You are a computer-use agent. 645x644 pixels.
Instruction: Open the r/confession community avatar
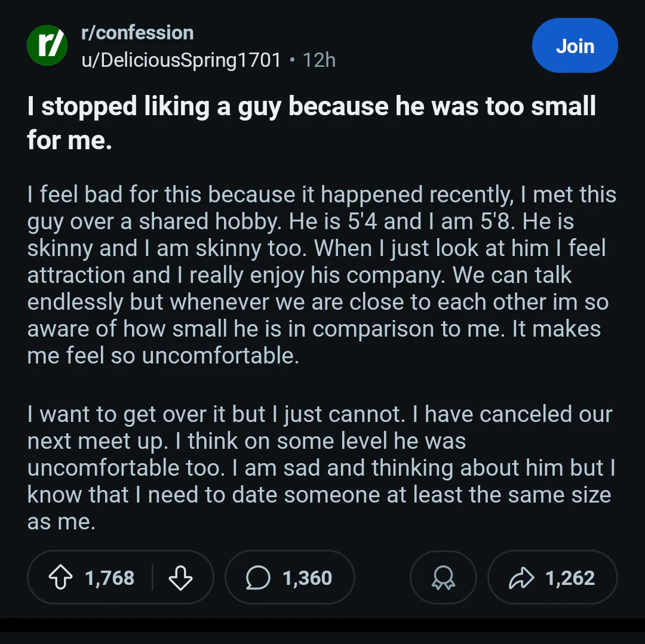coord(47,46)
